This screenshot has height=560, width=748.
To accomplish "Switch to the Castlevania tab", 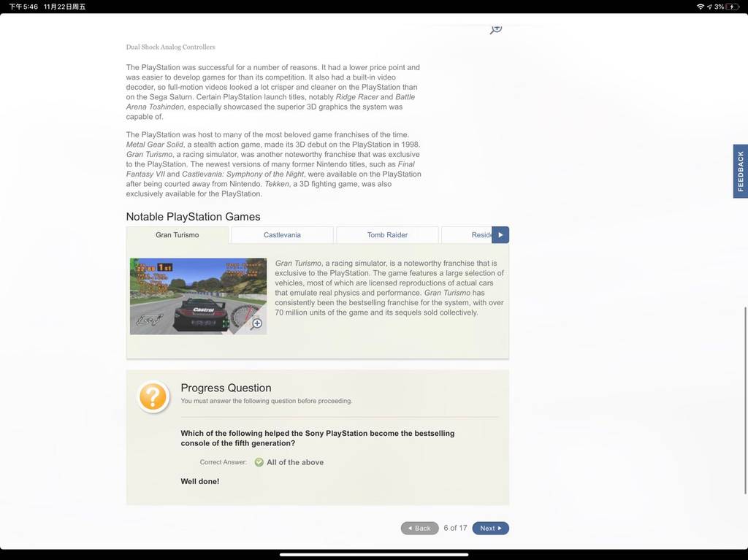I will coord(282,234).
